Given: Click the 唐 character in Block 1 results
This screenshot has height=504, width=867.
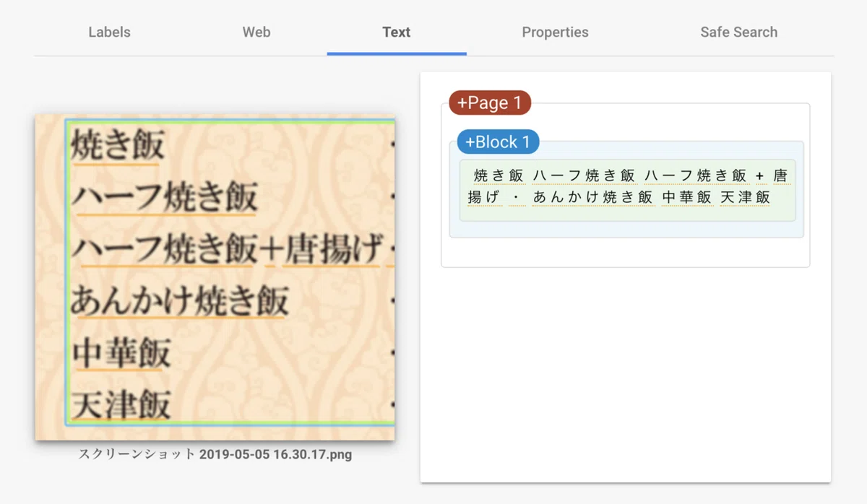Looking at the screenshot, I should pyautogui.click(x=780, y=175).
